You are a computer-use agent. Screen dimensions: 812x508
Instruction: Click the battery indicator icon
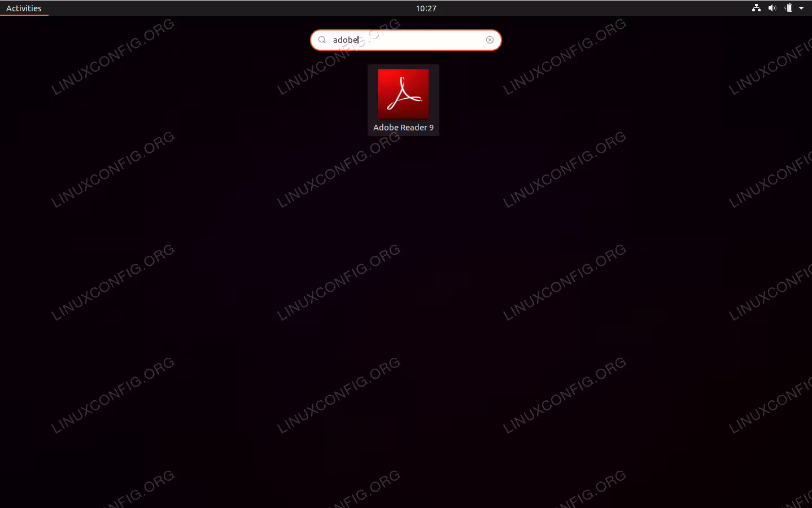(788, 8)
